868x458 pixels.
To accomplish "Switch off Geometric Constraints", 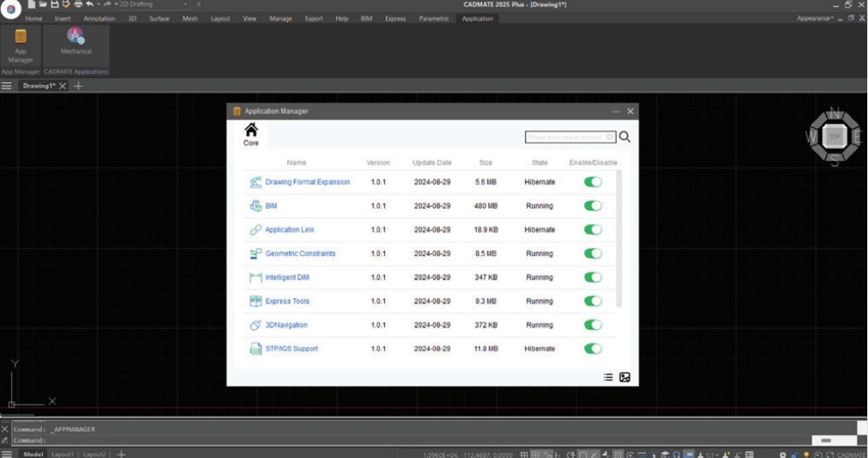I will coord(593,253).
